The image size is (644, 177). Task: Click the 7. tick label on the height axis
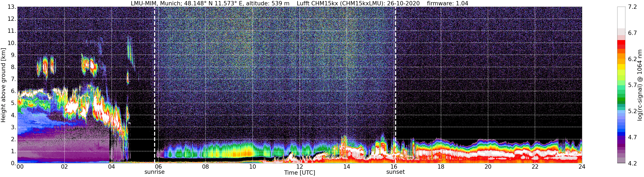pos(13,79)
